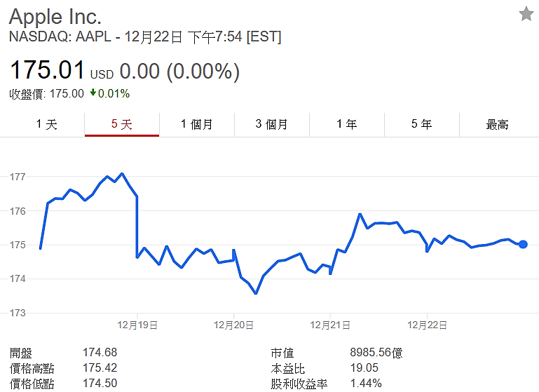Viewport: 539px width, 392px height.
Task: Select the 5 年 tab
Action: pos(422,124)
